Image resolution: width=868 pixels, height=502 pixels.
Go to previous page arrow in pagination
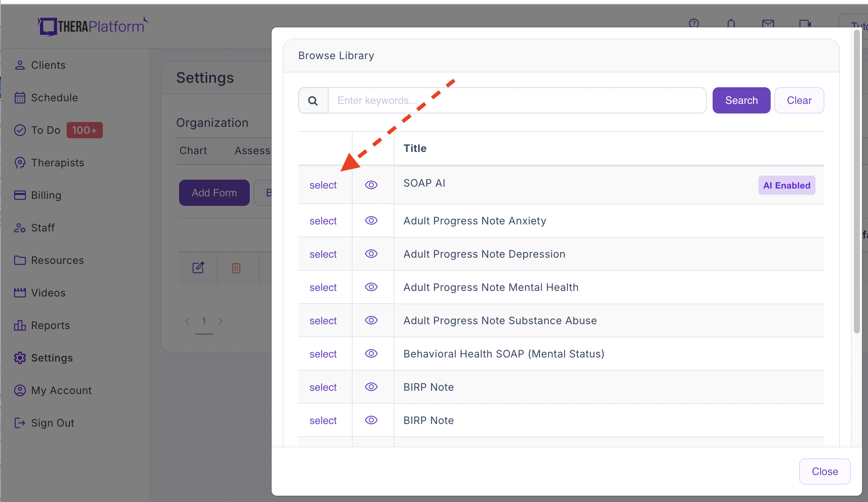coord(188,321)
